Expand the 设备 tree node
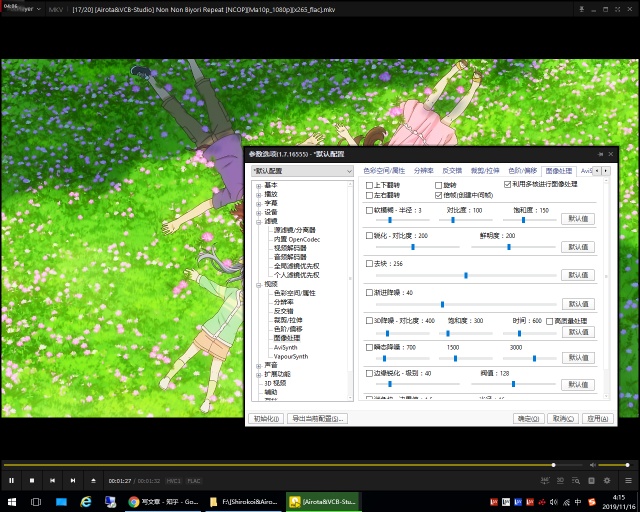This screenshot has height=512, width=640. click(x=258, y=213)
